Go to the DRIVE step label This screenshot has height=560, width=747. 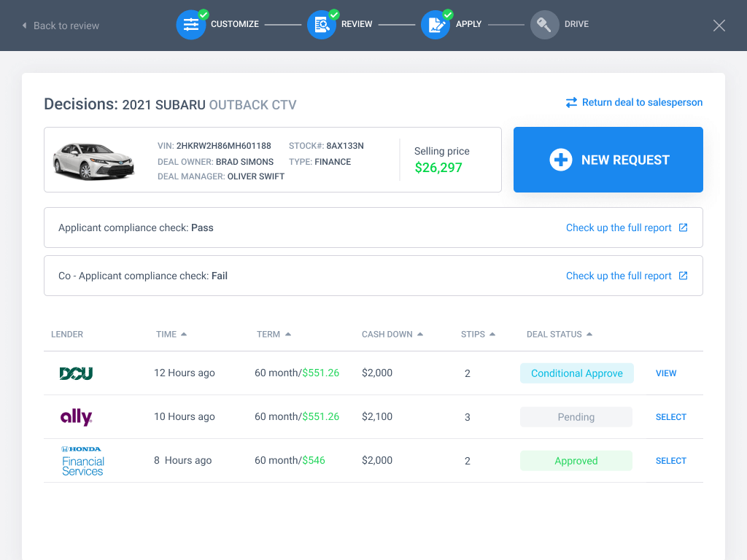tap(576, 24)
